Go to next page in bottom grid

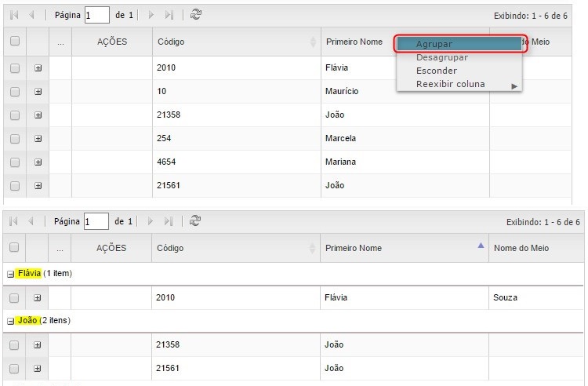pyautogui.click(x=151, y=222)
